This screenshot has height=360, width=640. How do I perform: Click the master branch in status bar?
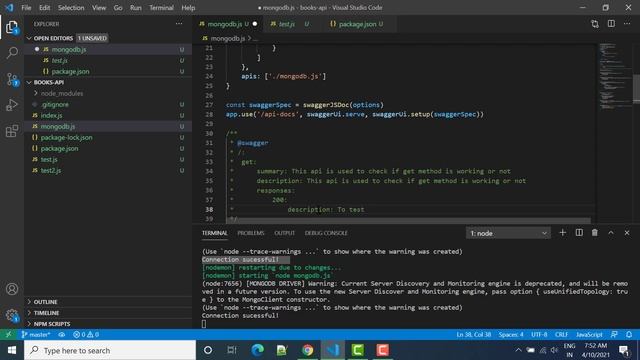pos(36,334)
